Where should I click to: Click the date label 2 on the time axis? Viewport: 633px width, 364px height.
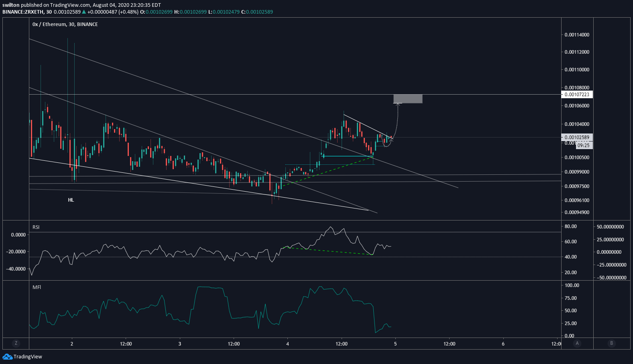(72, 344)
